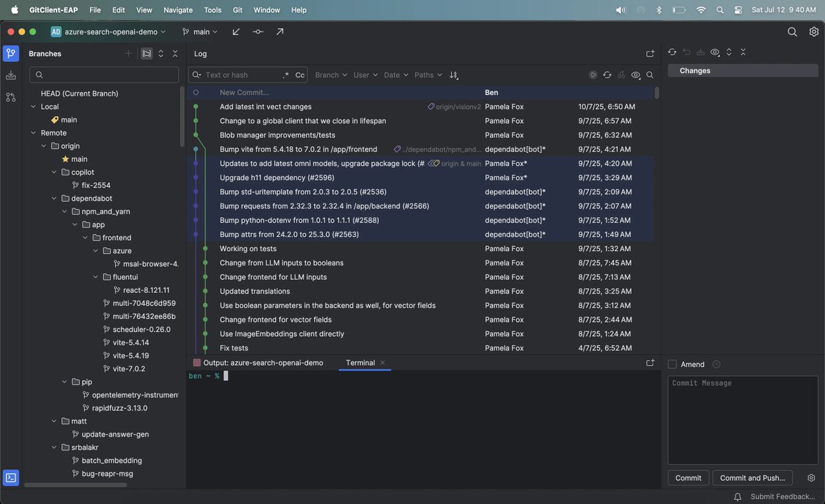Open the Pull Requests sidebar icon
Viewport: 825px width, 504px height.
(x=10, y=97)
